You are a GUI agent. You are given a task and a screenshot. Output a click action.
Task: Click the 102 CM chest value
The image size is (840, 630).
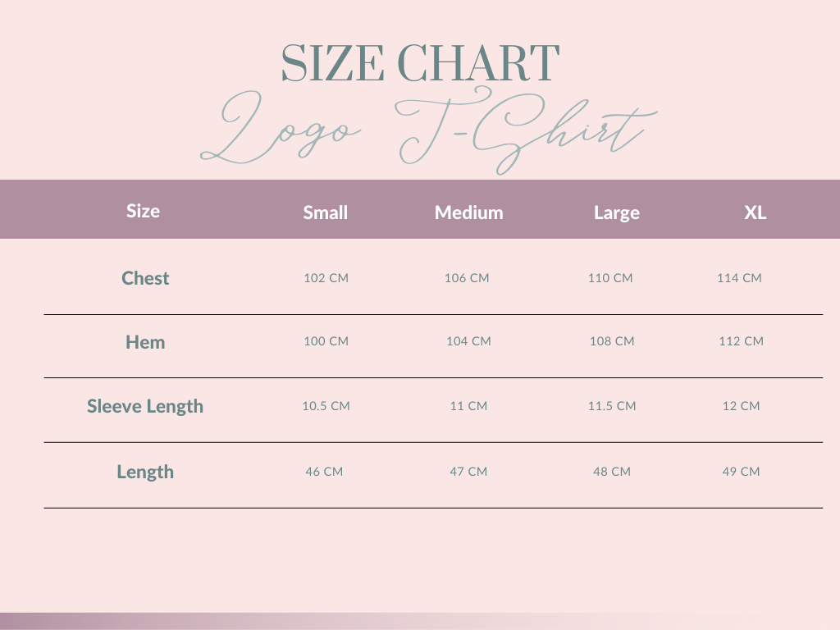pos(326,278)
